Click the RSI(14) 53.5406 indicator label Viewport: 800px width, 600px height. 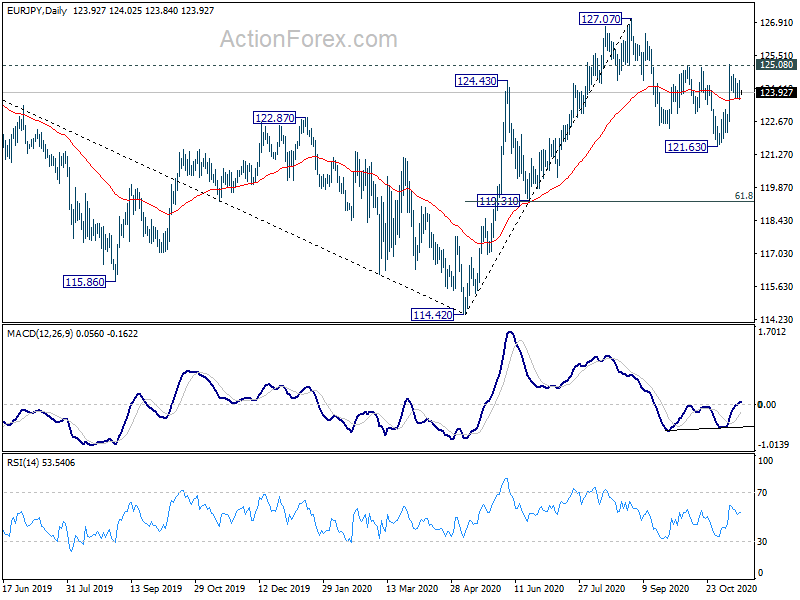[x=41, y=463]
